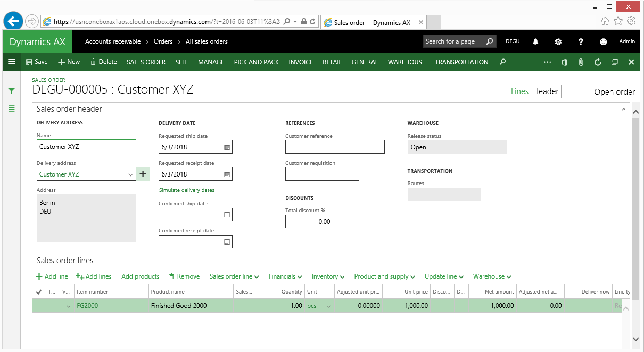This screenshot has width=644, height=352.
Task: Expand the Delivery address dropdown
Action: click(x=131, y=174)
